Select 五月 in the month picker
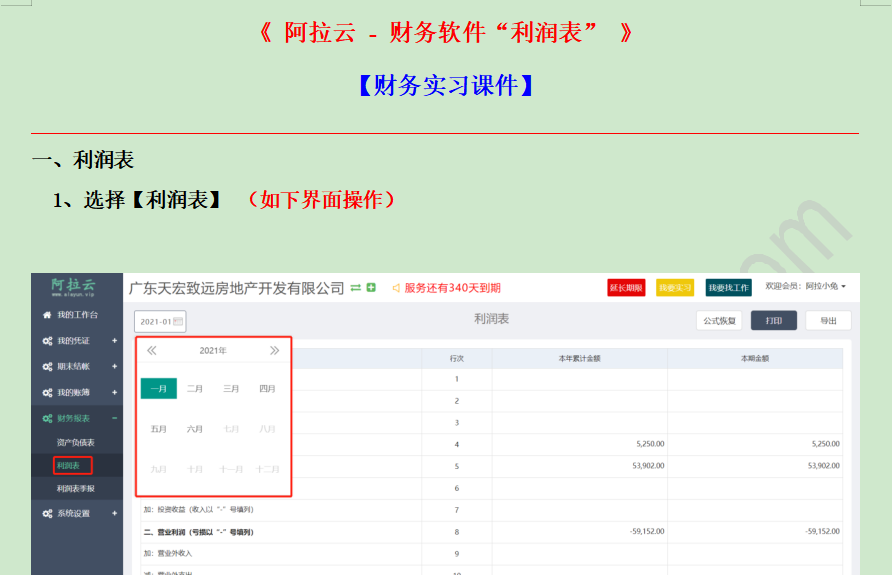 click(x=159, y=429)
